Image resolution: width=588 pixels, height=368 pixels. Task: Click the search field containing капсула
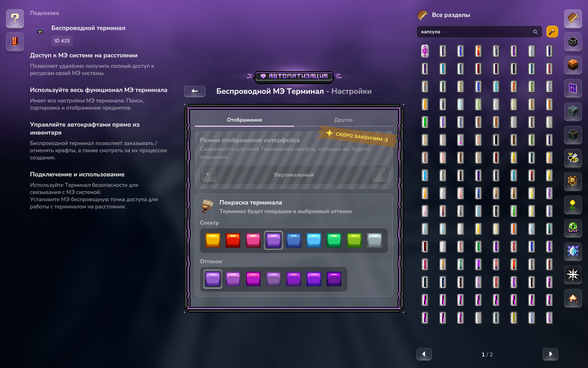pos(479,32)
